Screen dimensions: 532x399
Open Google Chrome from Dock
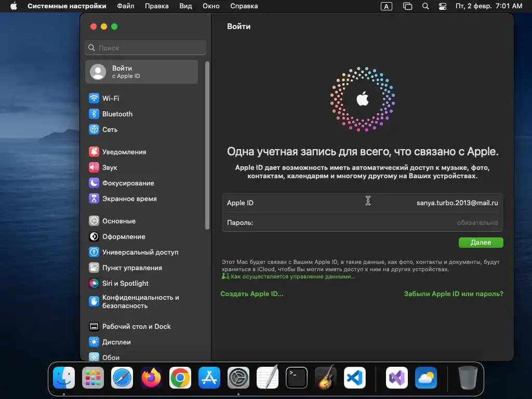180,378
